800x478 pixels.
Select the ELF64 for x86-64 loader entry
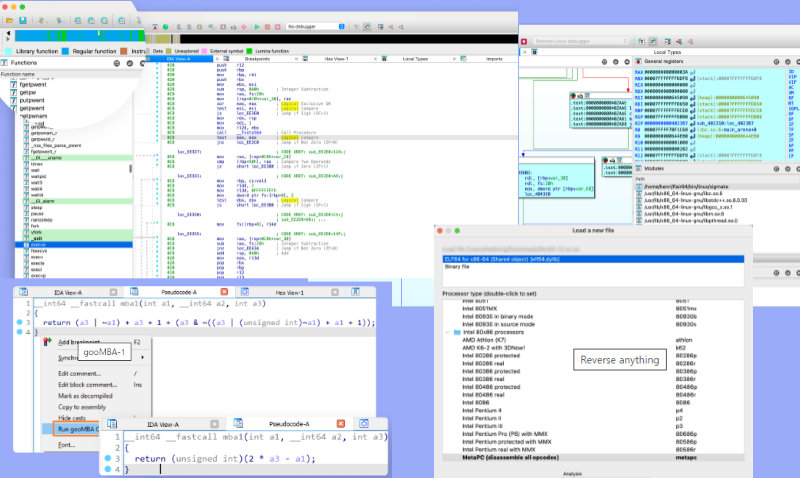593,259
